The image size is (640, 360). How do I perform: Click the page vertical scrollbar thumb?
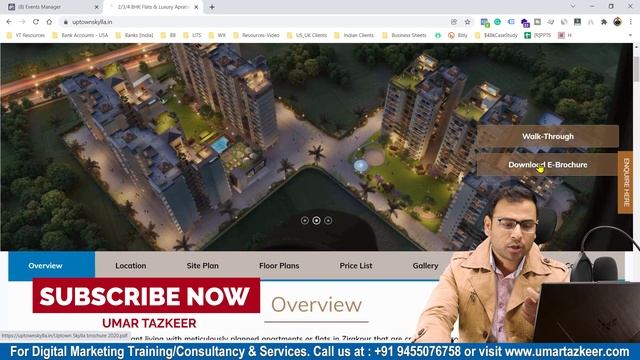coord(636,69)
